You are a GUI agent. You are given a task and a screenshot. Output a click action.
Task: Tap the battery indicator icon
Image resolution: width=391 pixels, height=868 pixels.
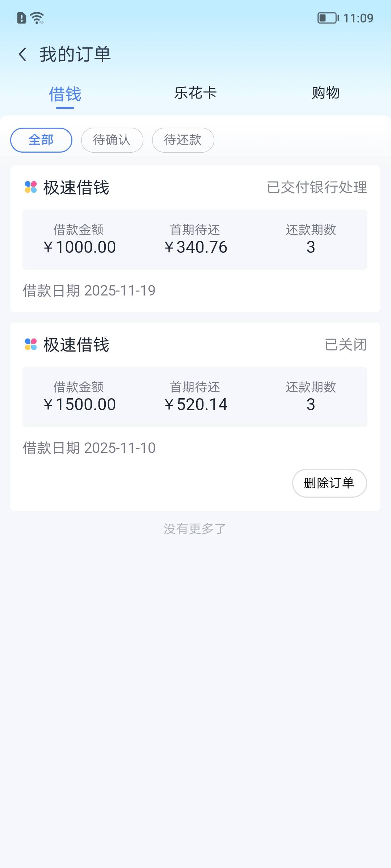[328, 18]
